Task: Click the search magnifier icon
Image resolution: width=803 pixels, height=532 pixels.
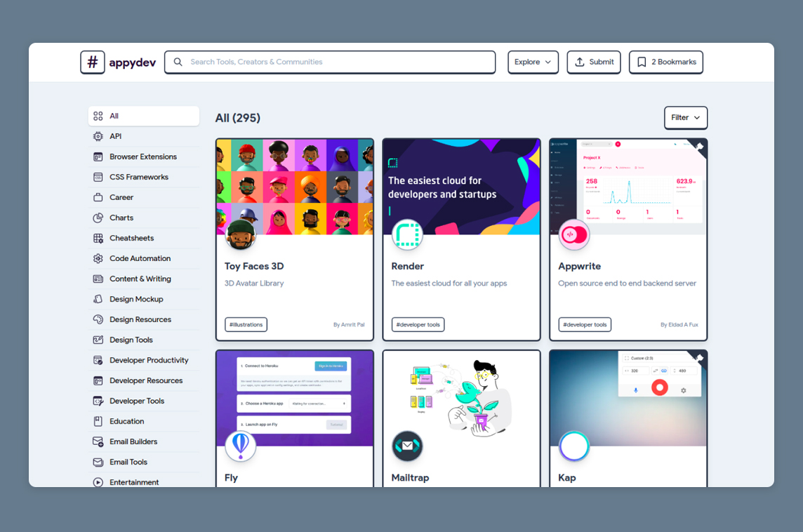Action: [178, 62]
